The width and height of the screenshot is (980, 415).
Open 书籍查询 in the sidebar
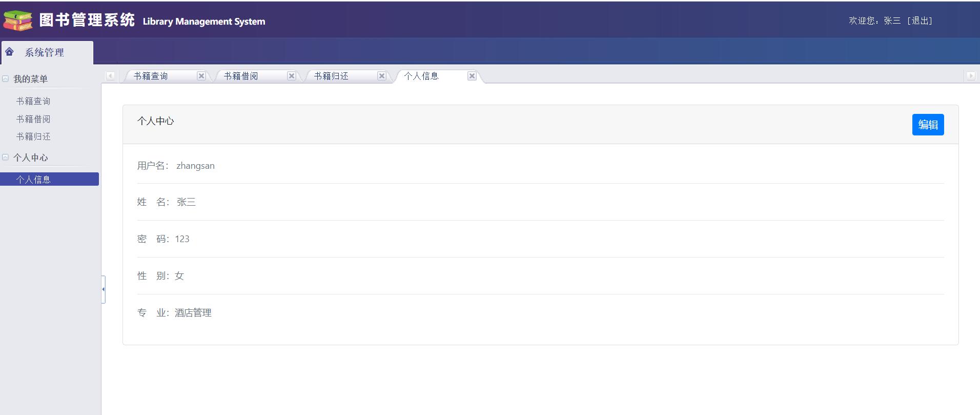(x=33, y=101)
